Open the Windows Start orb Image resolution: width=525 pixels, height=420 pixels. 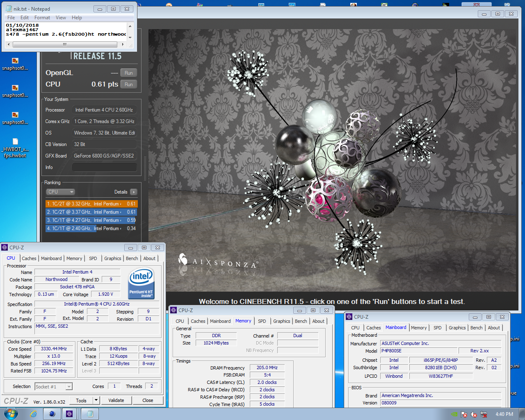(x=11, y=414)
